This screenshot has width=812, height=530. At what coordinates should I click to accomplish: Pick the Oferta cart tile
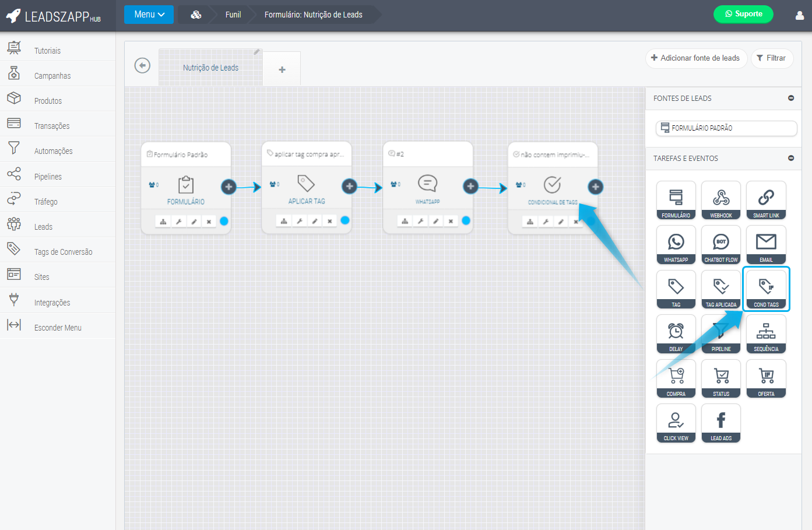click(x=766, y=378)
